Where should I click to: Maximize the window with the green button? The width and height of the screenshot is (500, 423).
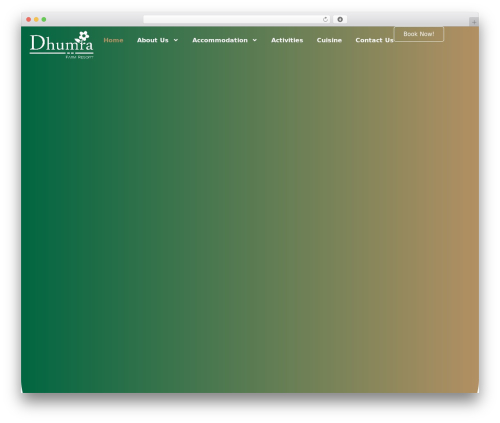point(44,19)
